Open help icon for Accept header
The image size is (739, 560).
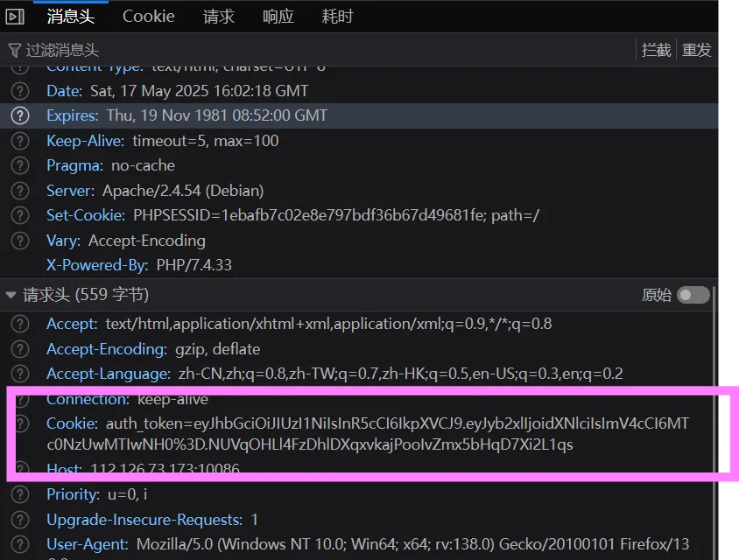coord(20,324)
